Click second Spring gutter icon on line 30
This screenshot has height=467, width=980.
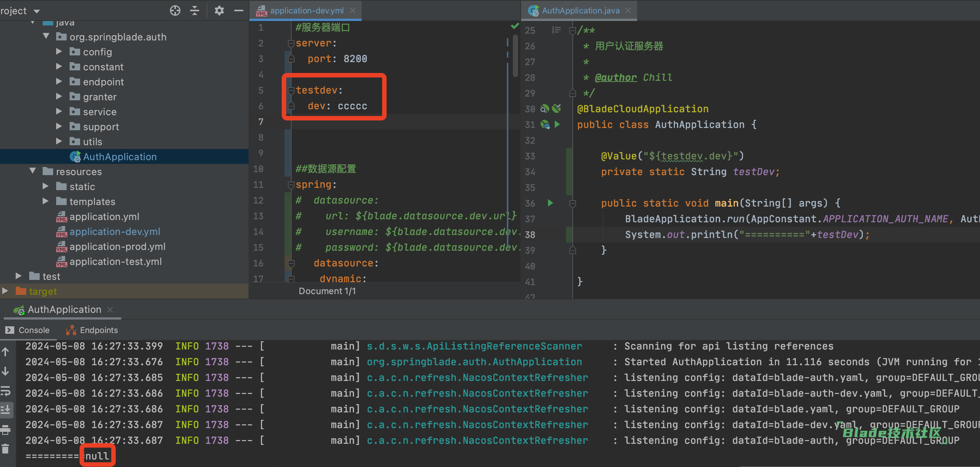point(557,109)
